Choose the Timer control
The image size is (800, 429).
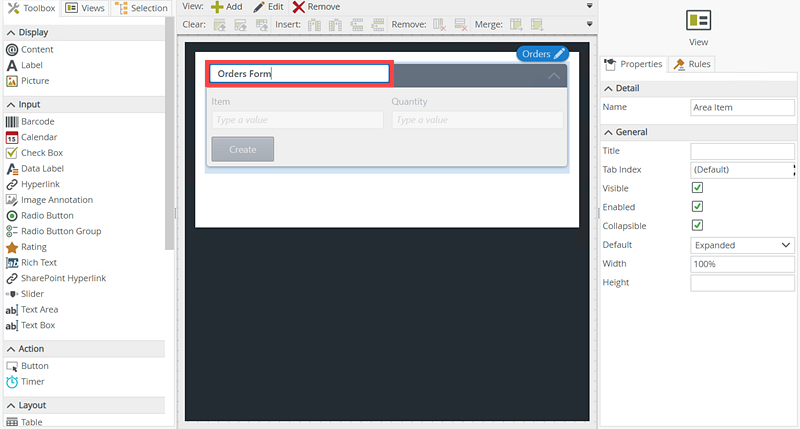pos(25,382)
